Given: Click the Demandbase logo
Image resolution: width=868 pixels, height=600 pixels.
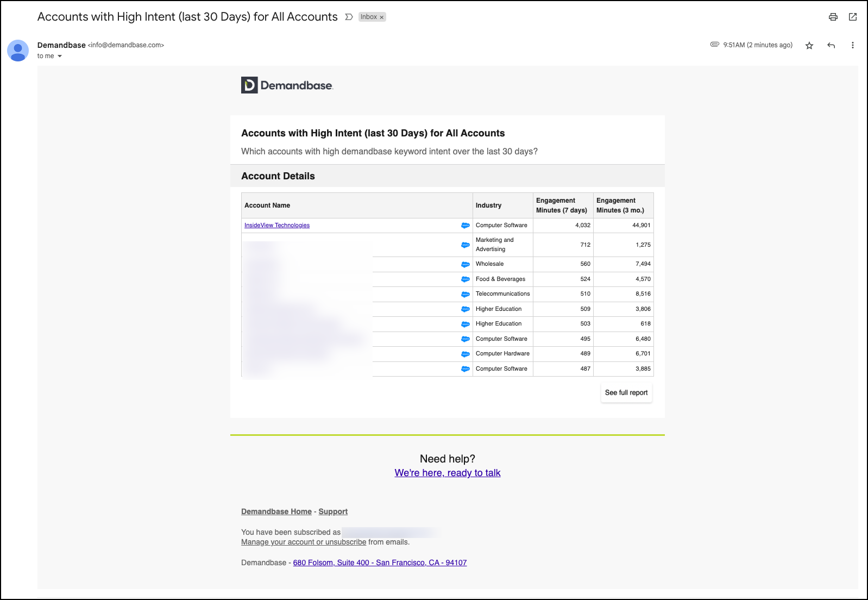Looking at the screenshot, I should tap(287, 85).
